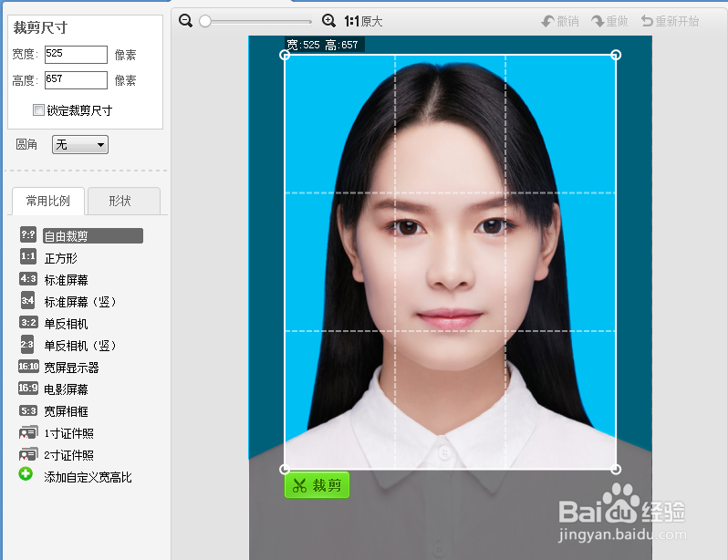
Task: Click the zoom slider handle
Action: point(205,21)
